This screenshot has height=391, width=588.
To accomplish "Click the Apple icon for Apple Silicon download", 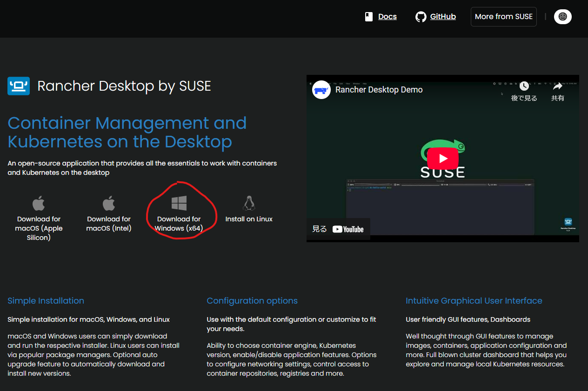I will pos(39,203).
